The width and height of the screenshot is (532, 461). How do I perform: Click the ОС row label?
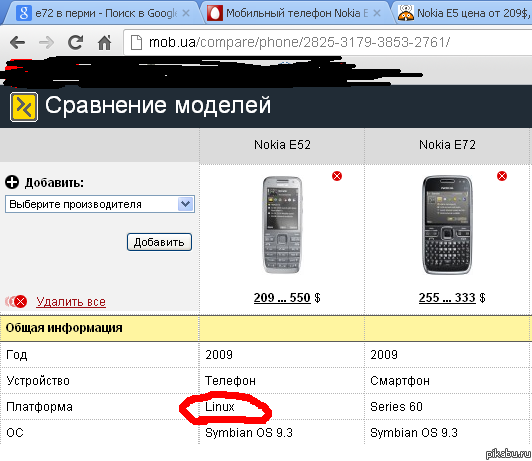[x=15, y=433]
